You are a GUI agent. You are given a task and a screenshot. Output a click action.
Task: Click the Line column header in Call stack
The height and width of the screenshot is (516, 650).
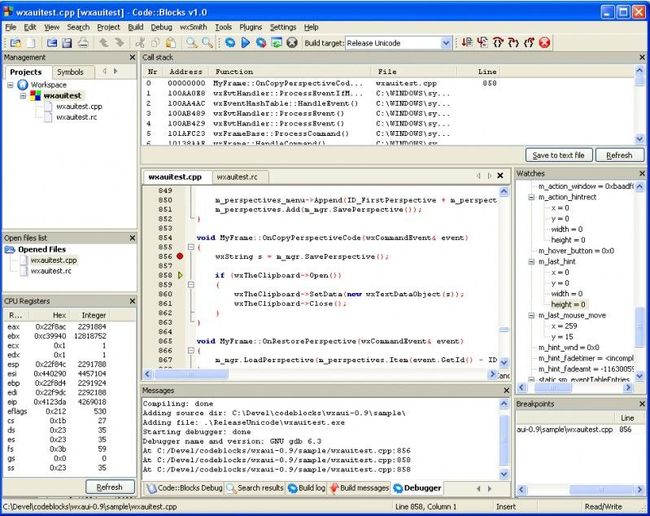[487, 72]
